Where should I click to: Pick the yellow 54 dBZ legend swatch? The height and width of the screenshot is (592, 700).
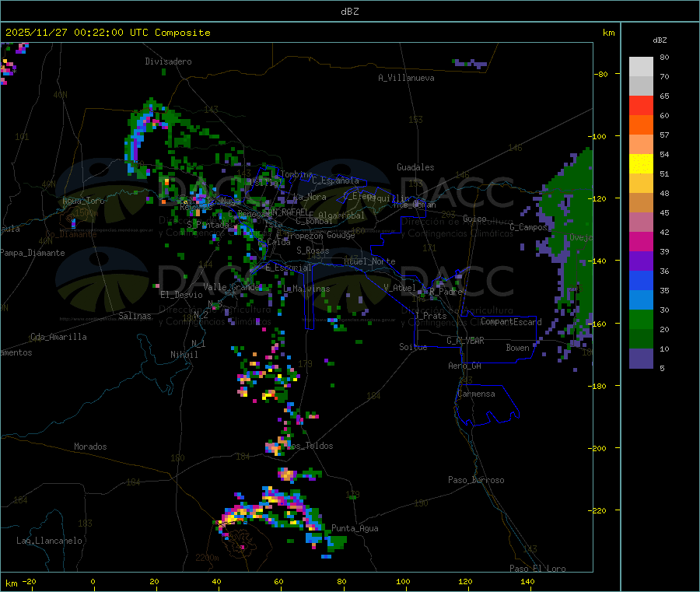pos(641,164)
